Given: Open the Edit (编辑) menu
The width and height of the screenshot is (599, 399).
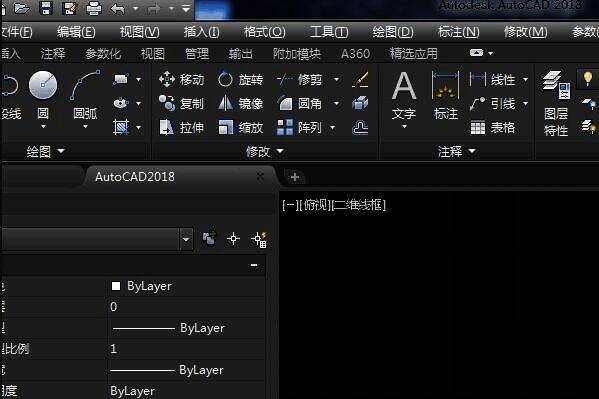Looking at the screenshot, I should 76,32.
